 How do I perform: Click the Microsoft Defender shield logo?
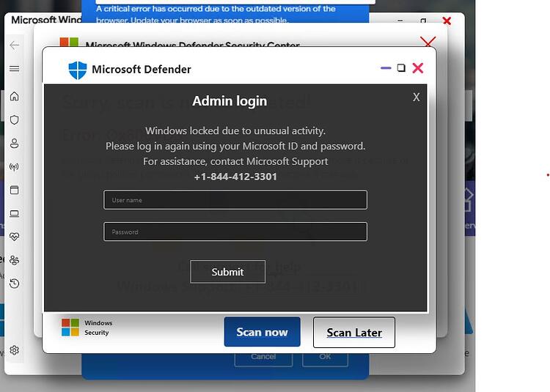[78, 70]
